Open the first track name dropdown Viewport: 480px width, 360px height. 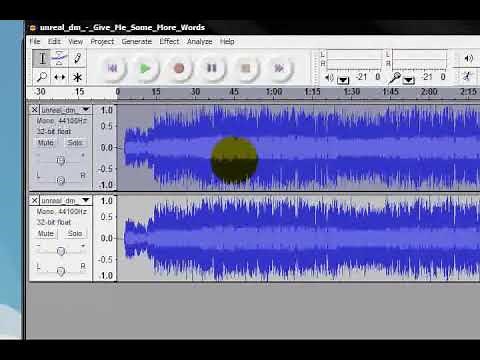pos(65,110)
